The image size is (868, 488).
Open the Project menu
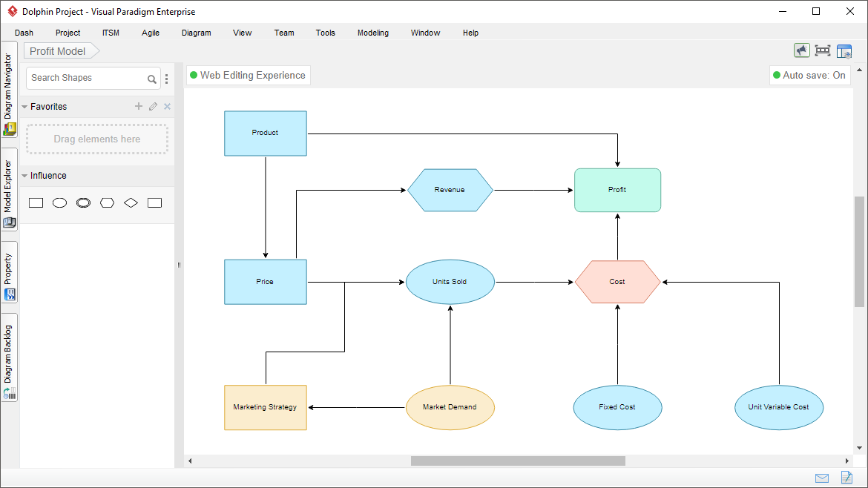click(68, 33)
